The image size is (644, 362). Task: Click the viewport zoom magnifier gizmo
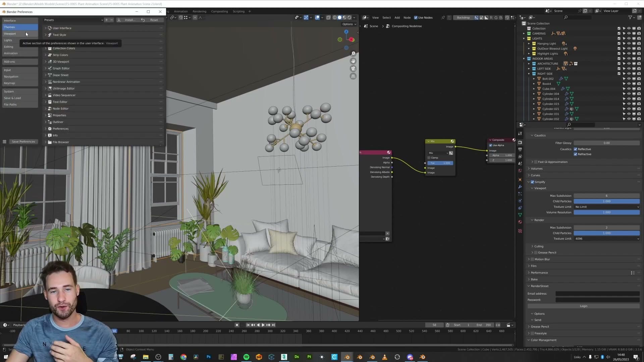coord(353,54)
